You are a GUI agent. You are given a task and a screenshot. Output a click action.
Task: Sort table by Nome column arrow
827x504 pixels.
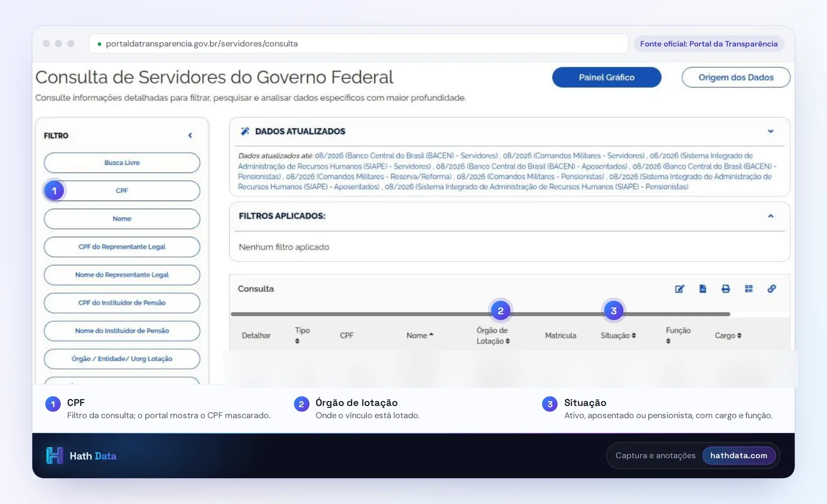click(431, 335)
